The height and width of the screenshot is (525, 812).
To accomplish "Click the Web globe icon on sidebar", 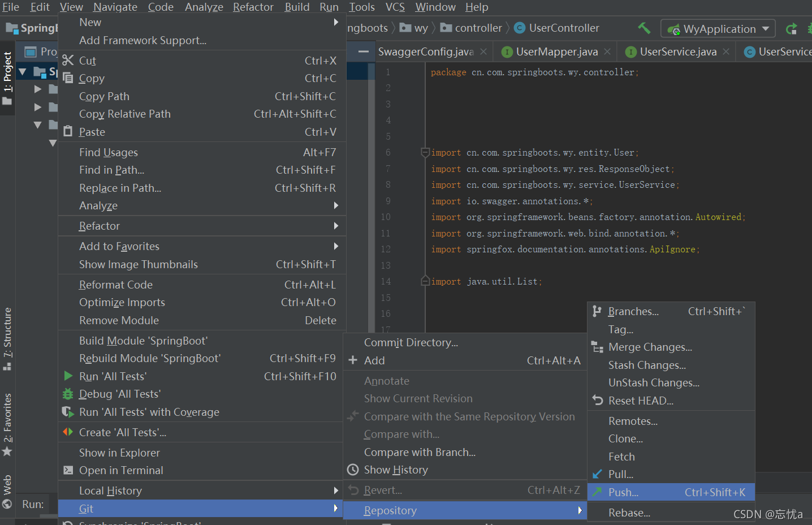I will (7, 504).
